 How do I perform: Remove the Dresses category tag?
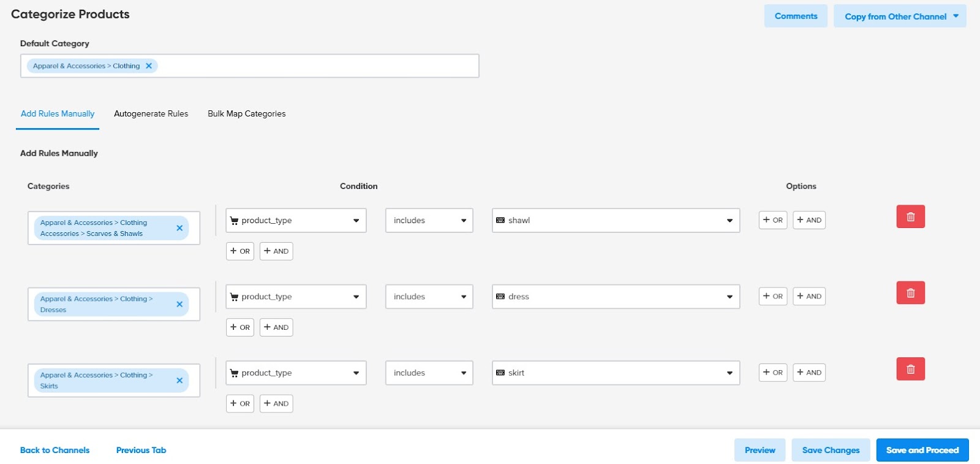pyautogui.click(x=179, y=304)
